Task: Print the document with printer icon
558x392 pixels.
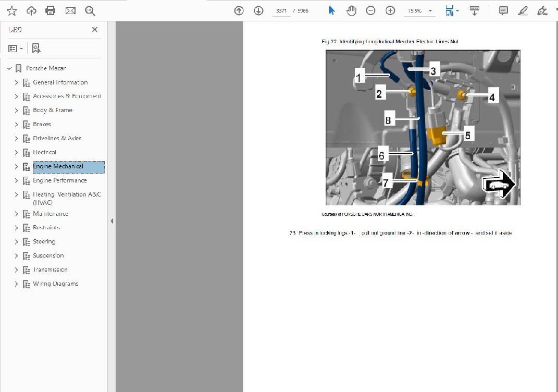Action: pos(51,10)
